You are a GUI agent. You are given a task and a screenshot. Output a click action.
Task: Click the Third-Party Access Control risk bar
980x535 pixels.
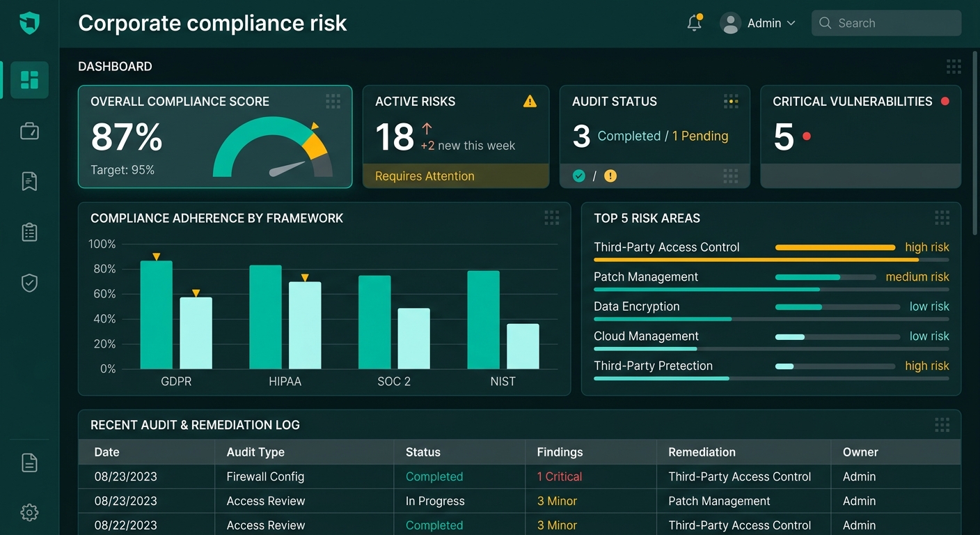pyautogui.click(x=835, y=247)
